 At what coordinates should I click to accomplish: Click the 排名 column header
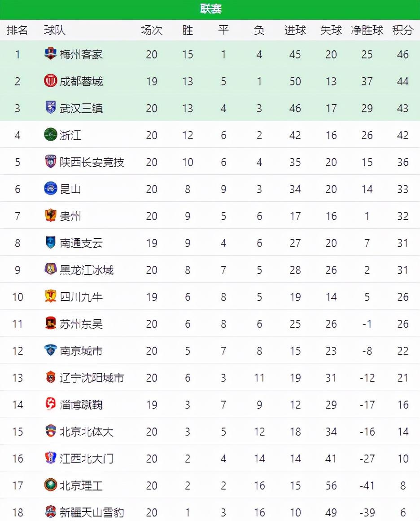pyautogui.click(x=17, y=30)
